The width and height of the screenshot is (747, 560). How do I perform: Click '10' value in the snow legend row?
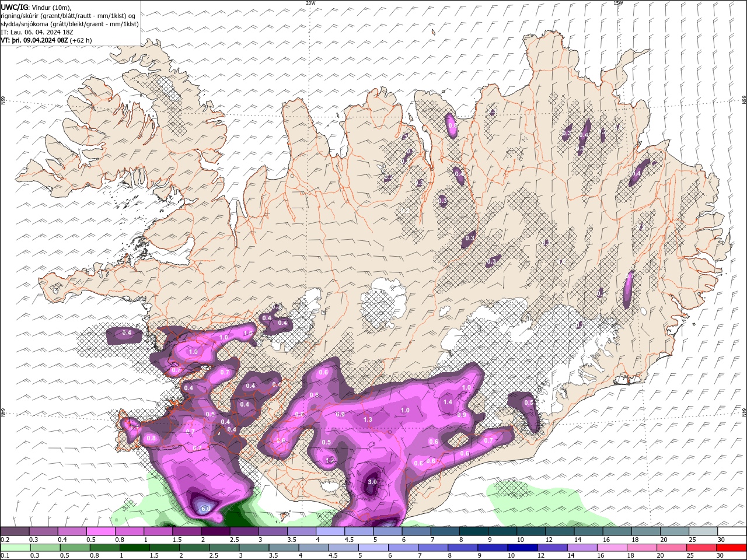pyautogui.click(x=520, y=540)
